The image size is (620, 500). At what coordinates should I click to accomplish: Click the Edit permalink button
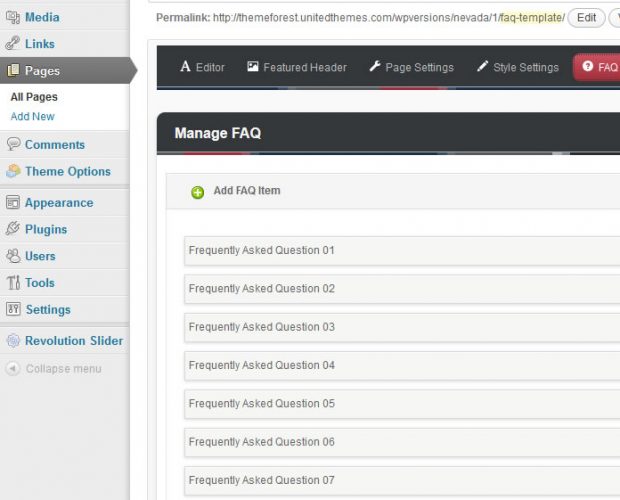pyautogui.click(x=586, y=18)
